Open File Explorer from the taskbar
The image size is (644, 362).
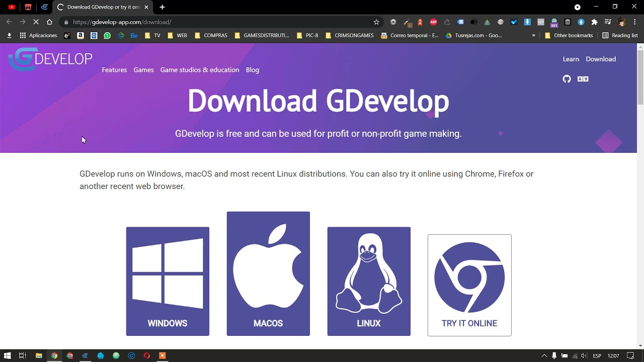point(39,355)
